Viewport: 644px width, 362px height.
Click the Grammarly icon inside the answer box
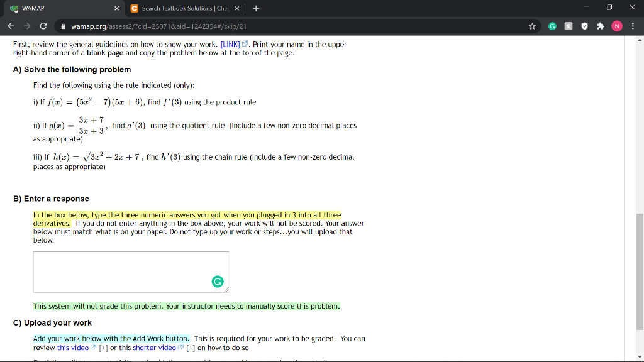tap(218, 283)
